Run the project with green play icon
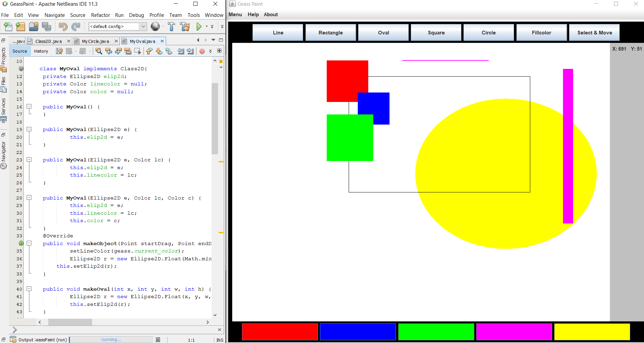The height and width of the screenshot is (343, 644). click(x=199, y=26)
